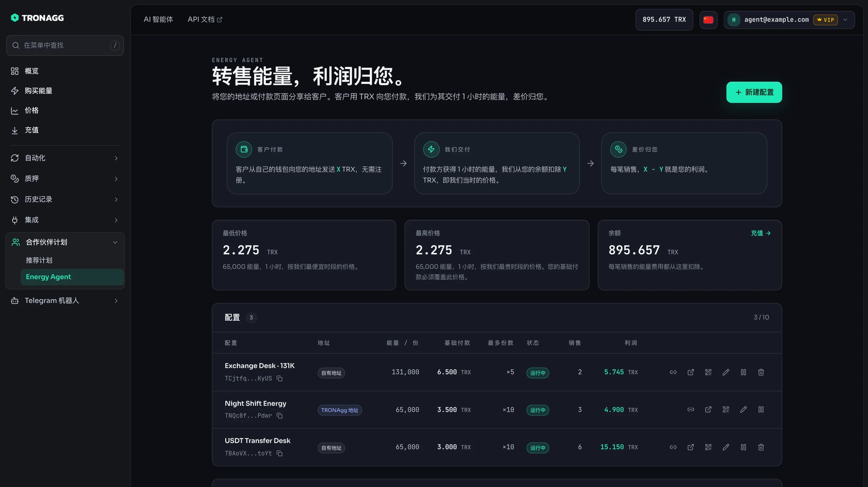Pause the Exchange Desk · 131K configuration
The height and width of the screenshot is (487, 868).
[743, 372]
